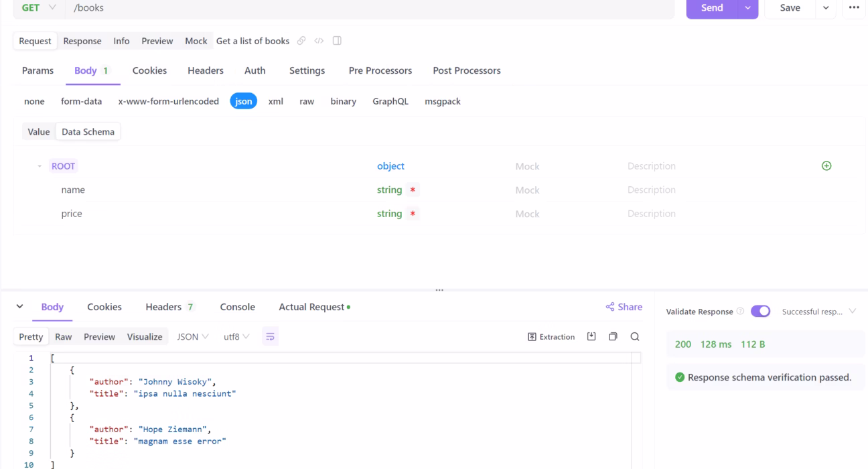Open the more options ellipsis menu

pyautogui.click(x=854, y=7)
